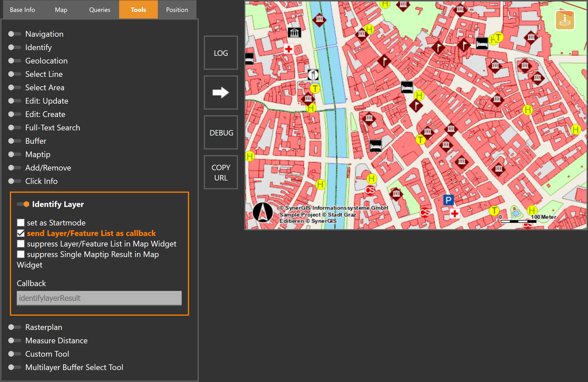Viewport: 588px width, 382px height.
Task: Switch to the Base Info tab
Action: click(22, 9)
